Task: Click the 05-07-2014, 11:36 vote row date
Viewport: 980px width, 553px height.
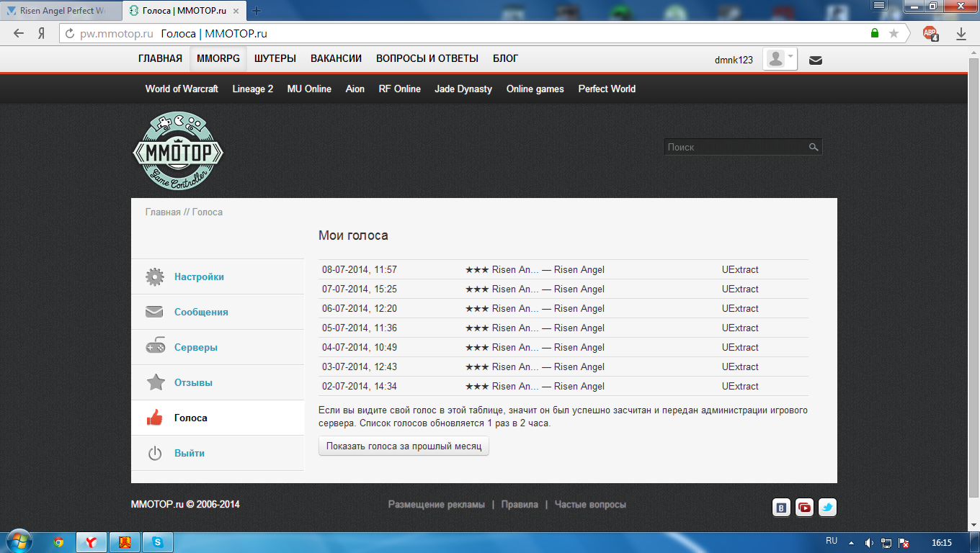Action: 360,328
